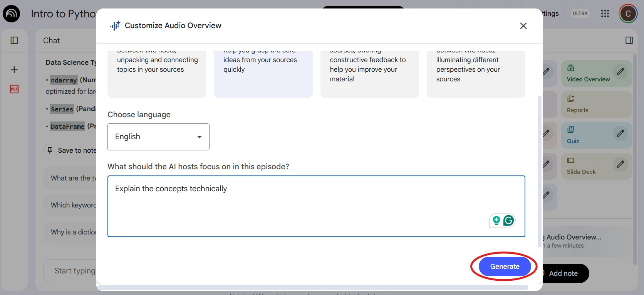This screenshot has height=295, width=644.
Task: Select the card about grasping ideas quickly
Action: tap(263, 74)
